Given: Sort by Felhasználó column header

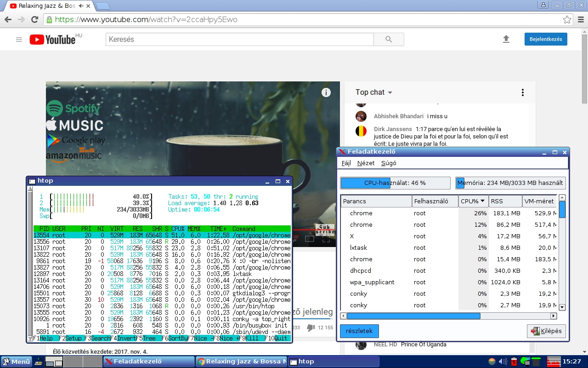Looking at the screenshot, I should point(435,201).
